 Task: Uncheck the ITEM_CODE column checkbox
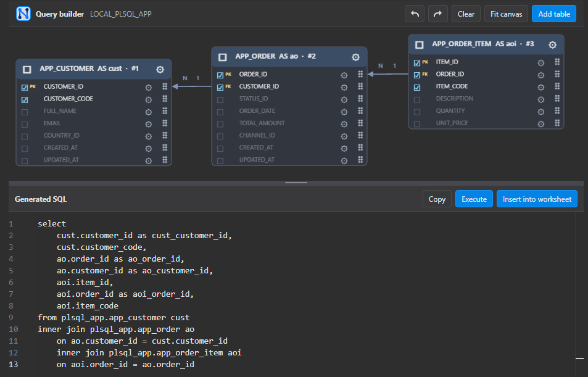coord(417,88)
